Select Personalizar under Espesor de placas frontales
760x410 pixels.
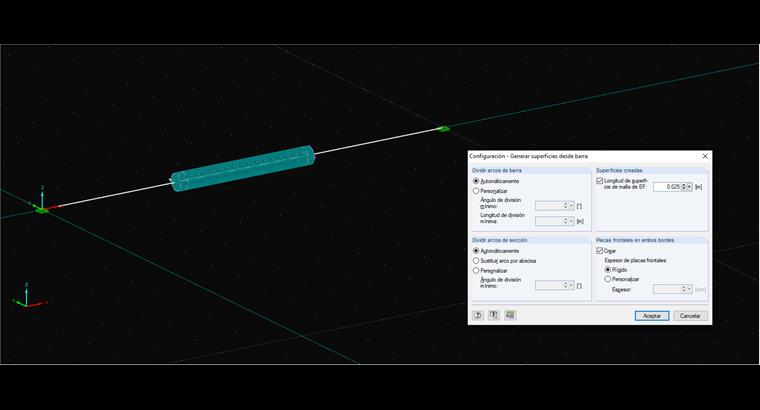pos(608,279)
